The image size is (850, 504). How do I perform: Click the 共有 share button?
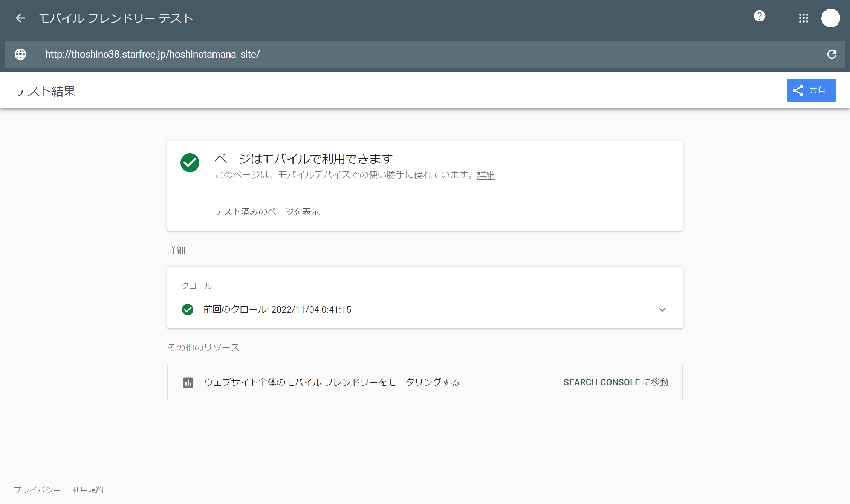pos(811,90)
